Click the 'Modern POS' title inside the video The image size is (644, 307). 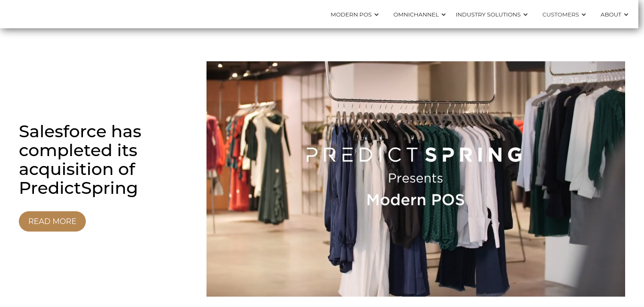point(415,200)
